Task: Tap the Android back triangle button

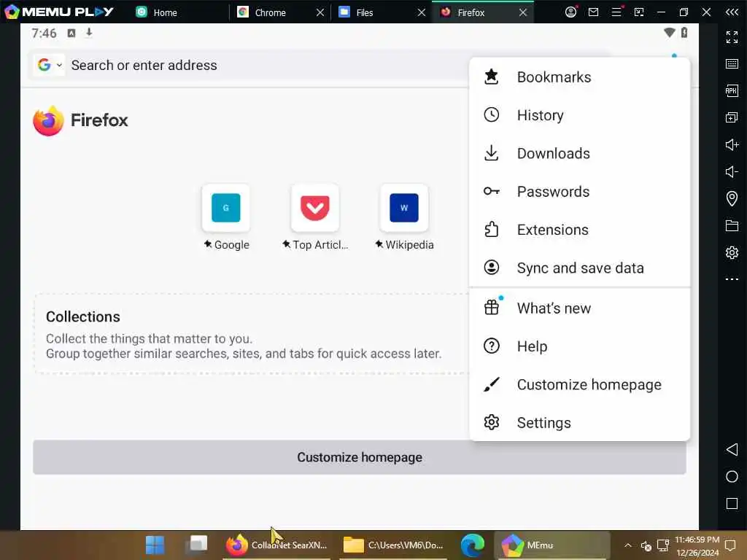Action: tap(732, 449)
